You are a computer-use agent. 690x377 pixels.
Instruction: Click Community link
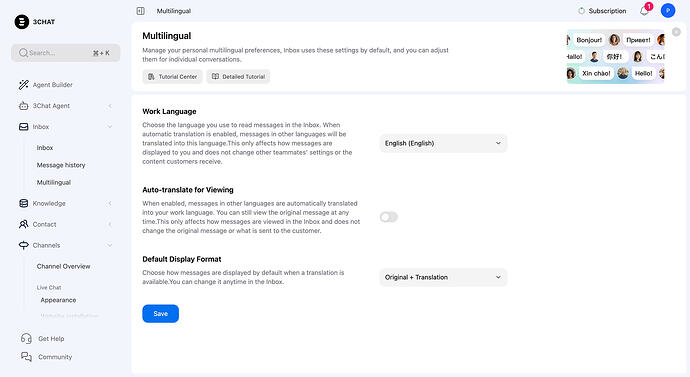55,357
